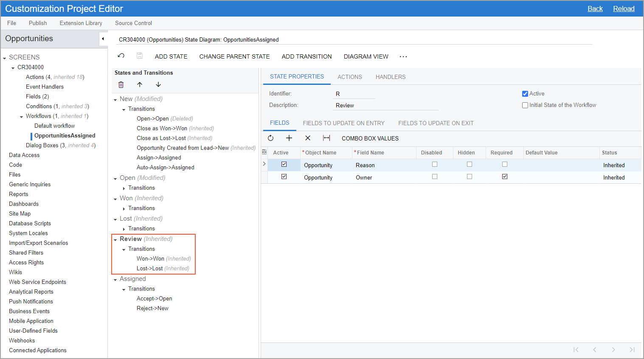The width and height of the screenshot is (644, 359).
Task: Enable Initial State of the Workflow
Action: (x=525, y=105)
